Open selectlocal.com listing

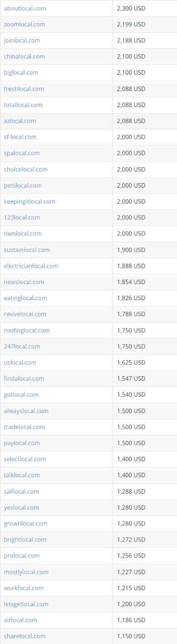tap(25, 459)
